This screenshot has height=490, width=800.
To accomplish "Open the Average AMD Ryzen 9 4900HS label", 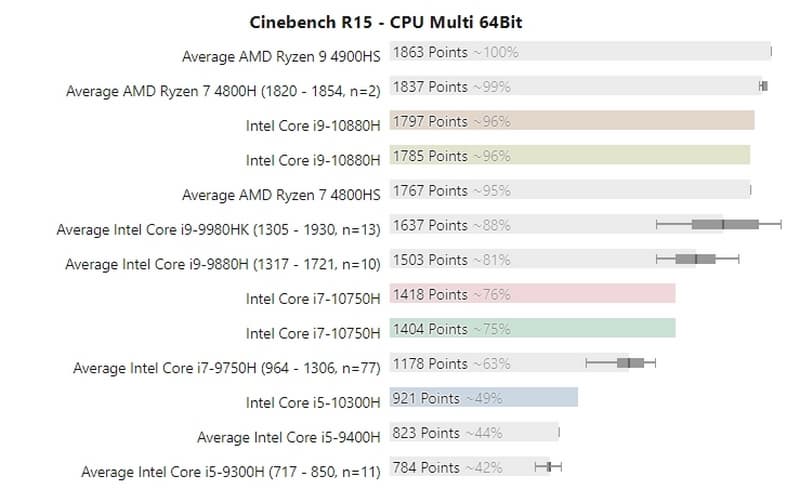I will pyautogui.click(x=281, y=57).
